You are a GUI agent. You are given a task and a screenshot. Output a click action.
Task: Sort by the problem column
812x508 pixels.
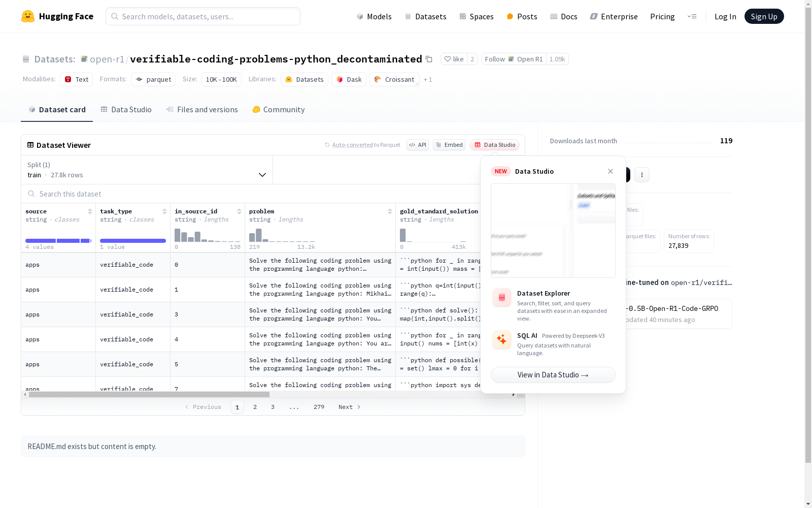pyautogui.click(x=390, y=211)
